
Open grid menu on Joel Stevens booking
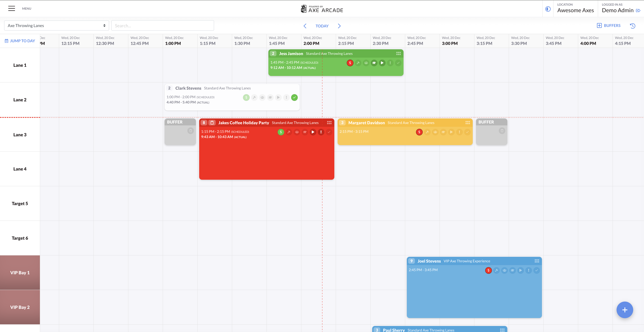537,261
